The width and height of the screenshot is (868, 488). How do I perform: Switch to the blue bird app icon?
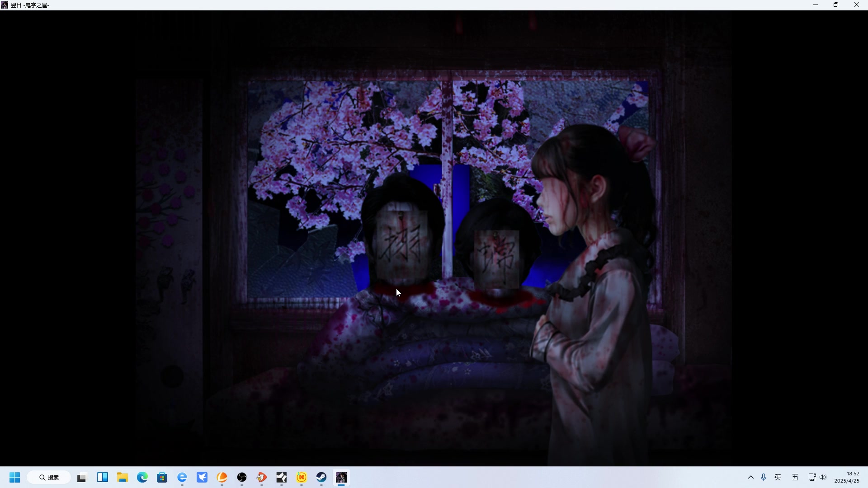click(202, 478)
